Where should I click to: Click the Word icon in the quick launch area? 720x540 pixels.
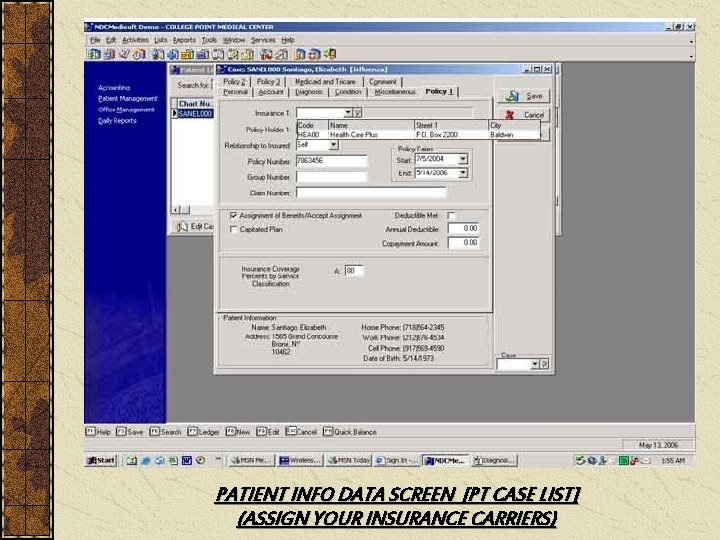pyautogui.click(x=186, y=460)
